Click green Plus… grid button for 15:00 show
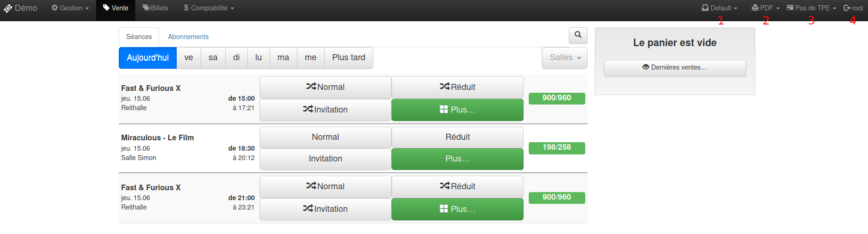 (x=457, y=110)
